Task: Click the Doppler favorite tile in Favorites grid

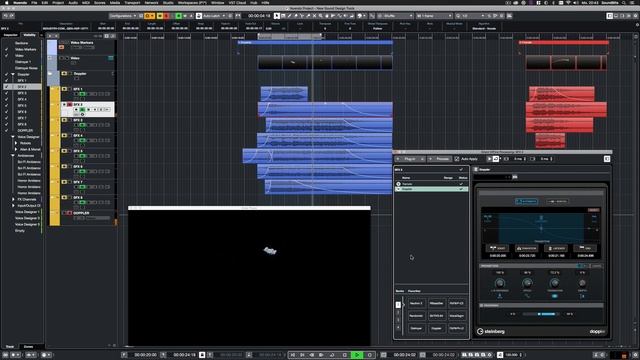Action: point(436,328)
